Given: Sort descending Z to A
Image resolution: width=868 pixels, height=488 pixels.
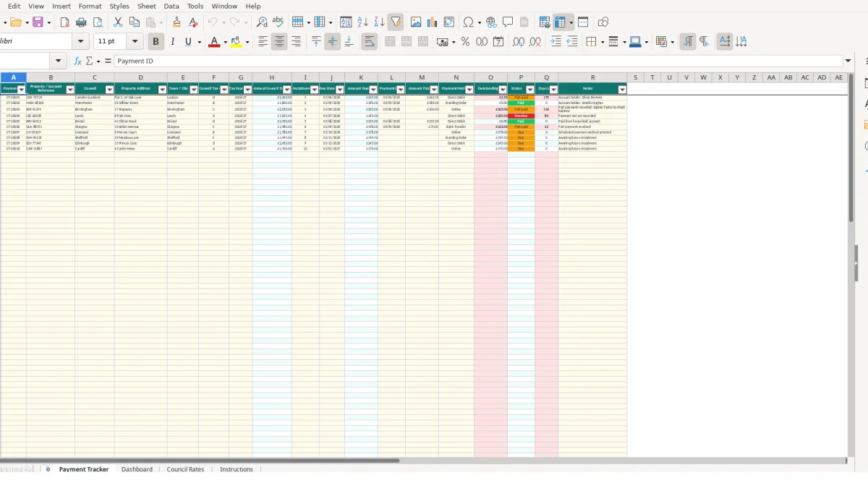Looking at the screenshot, I should point(379,22).
